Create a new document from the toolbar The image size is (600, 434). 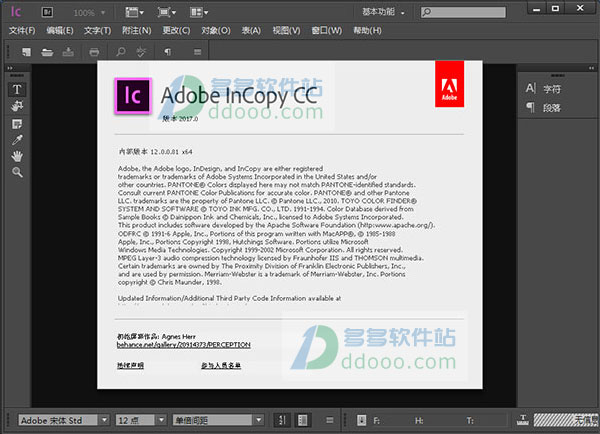point(26,52)
